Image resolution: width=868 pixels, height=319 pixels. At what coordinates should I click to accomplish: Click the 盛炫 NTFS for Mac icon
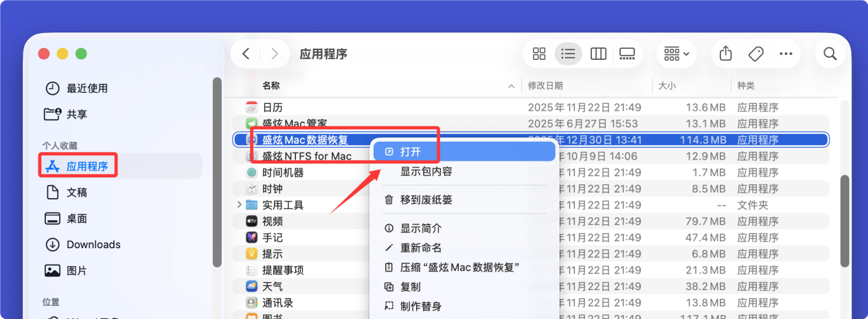pyautogui.click(x=251, y=156)
